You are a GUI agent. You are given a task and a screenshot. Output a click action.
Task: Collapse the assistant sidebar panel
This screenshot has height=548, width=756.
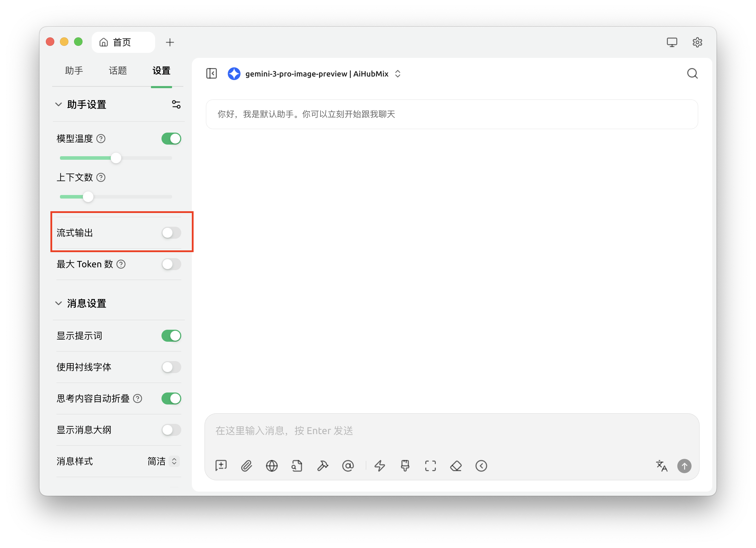212,74
